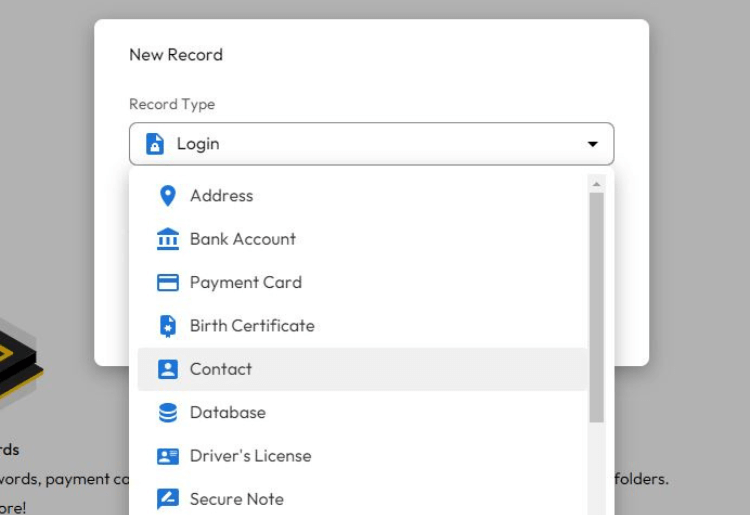Click the Record Type box showing Login
Viewport: 750px width, 515px height.
(x=370, y=144)
